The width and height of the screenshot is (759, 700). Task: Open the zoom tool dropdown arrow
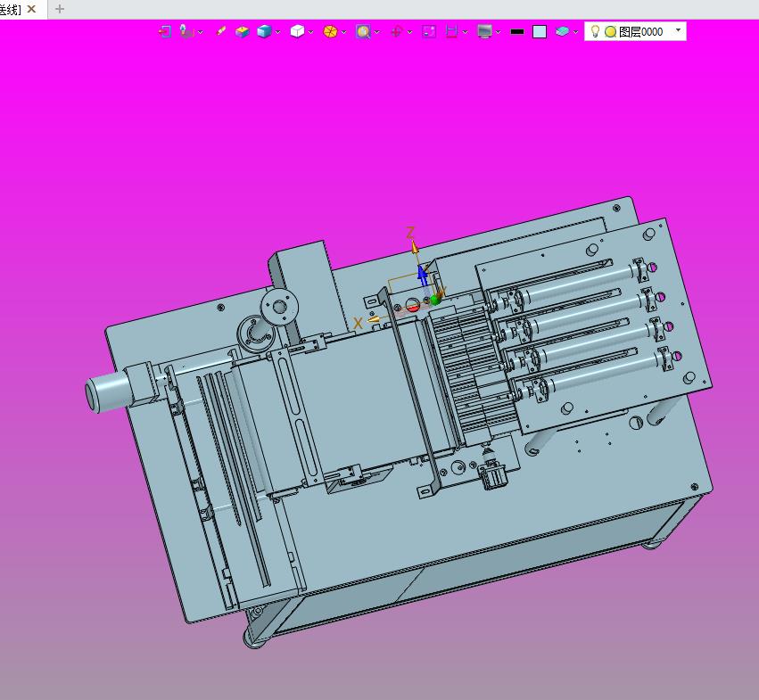coord(377,32)
